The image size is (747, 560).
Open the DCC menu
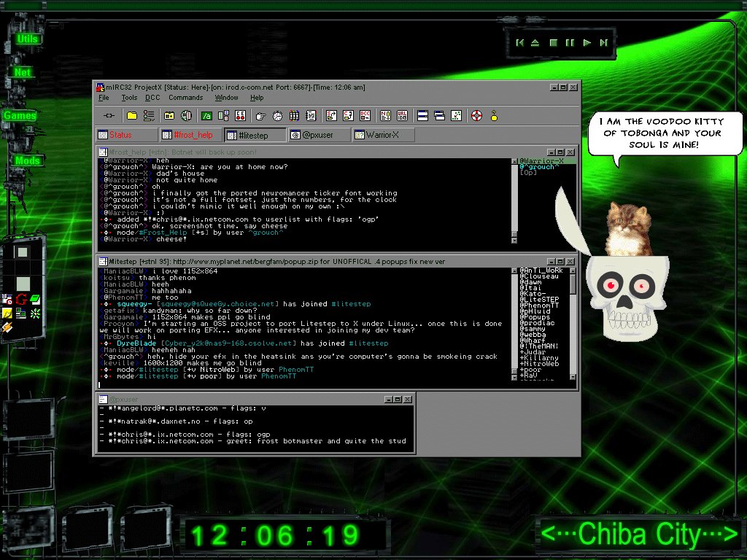coord(152,98)
